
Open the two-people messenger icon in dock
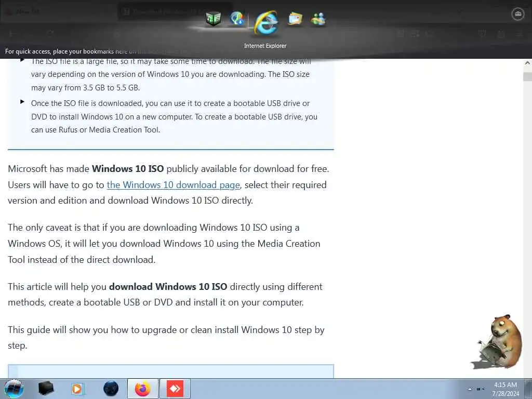[x=318, y=19]
